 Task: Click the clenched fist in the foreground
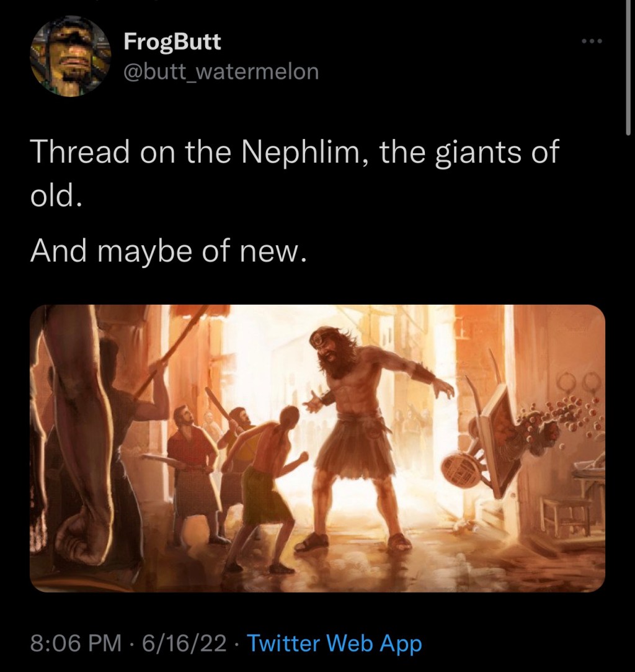pos(79,540)
